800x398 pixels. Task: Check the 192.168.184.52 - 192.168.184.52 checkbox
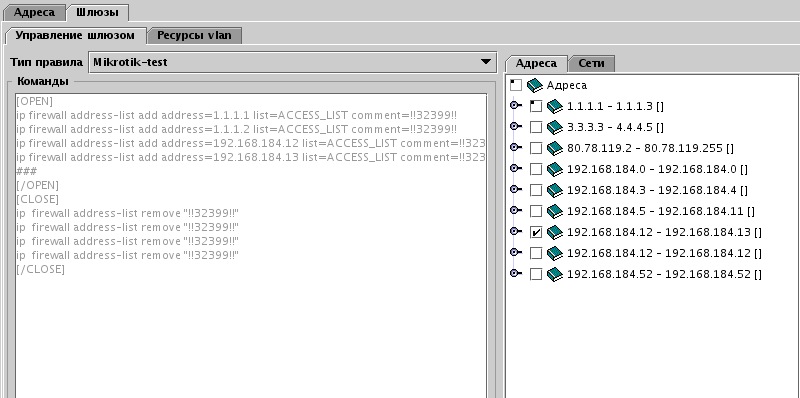(x=536, y=274)
